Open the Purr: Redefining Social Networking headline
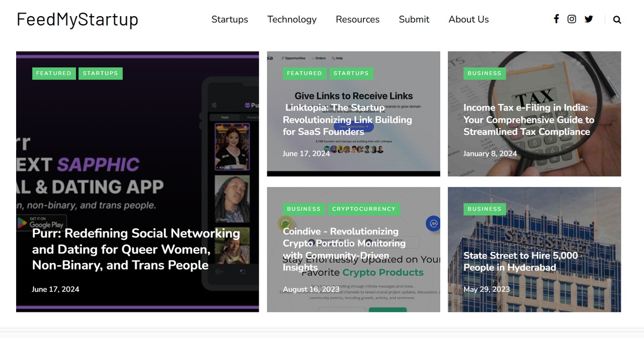The image size is (644, 338). [x=136, y=249]
